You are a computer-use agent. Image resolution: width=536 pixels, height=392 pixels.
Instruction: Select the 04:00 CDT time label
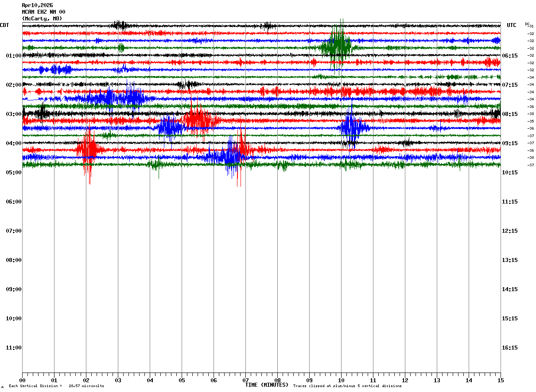coord(14,143)
